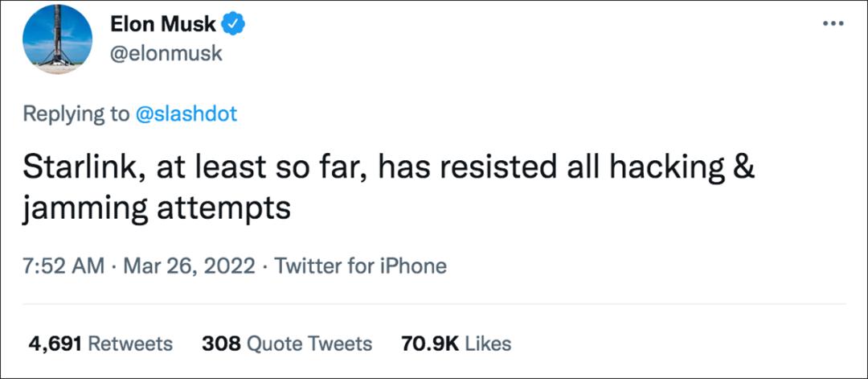The image size is (868, 379).
Task: Click the 70.9K likes count number
Action: [429, 344]
